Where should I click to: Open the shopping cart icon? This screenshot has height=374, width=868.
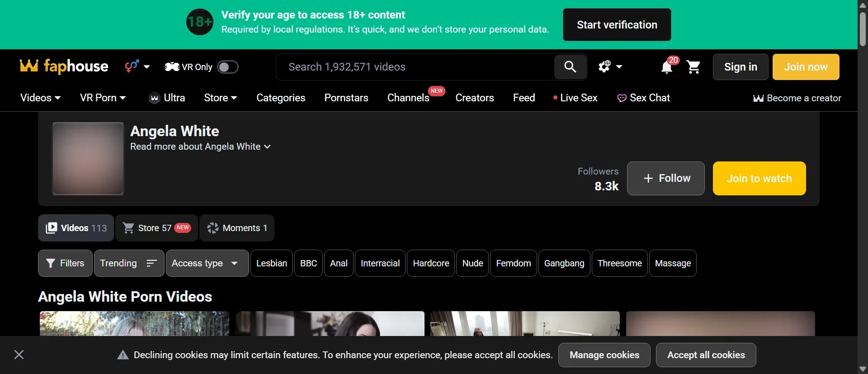pyautogui.click(x=693, y=67)
